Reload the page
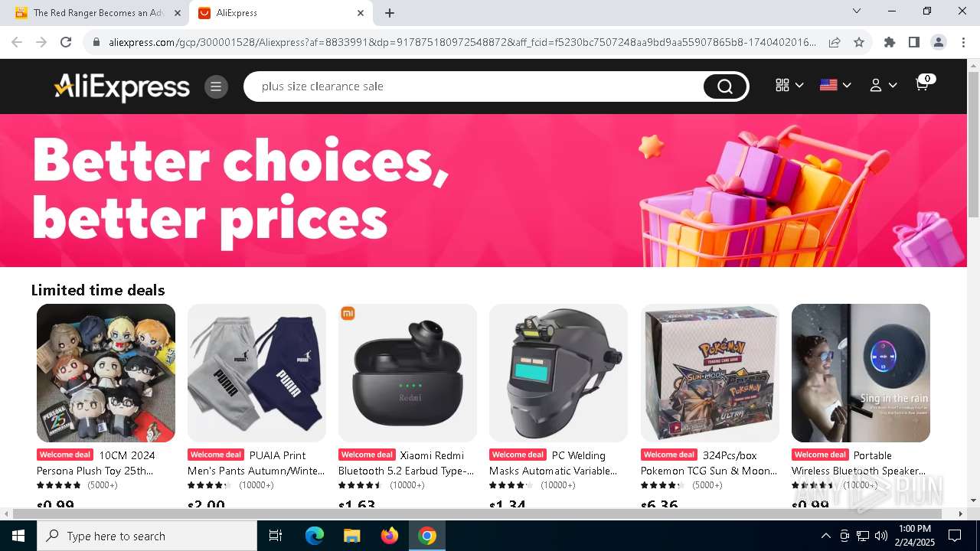Image resolution: width=980 pixels, height=551 pixels. pos(66,42)
